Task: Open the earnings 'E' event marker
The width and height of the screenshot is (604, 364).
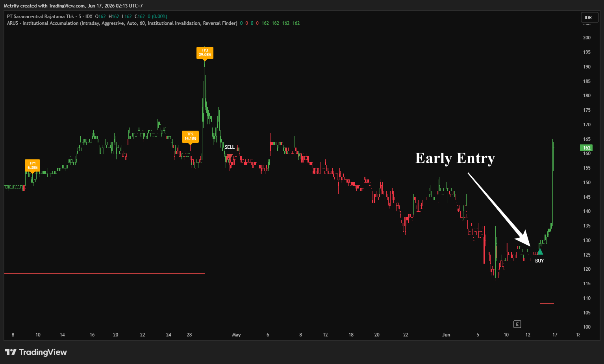Action: pyautogui.click(x=517, y=324)
